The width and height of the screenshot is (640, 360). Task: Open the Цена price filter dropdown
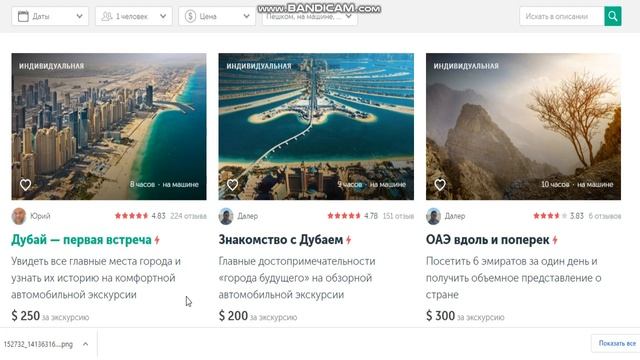pyautogui.click(x=217, y=16)
